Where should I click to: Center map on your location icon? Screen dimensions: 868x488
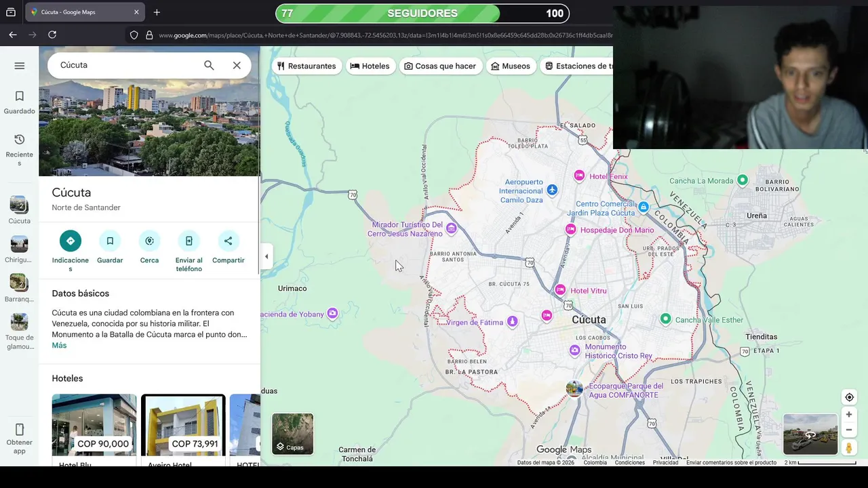click(849, 397)
